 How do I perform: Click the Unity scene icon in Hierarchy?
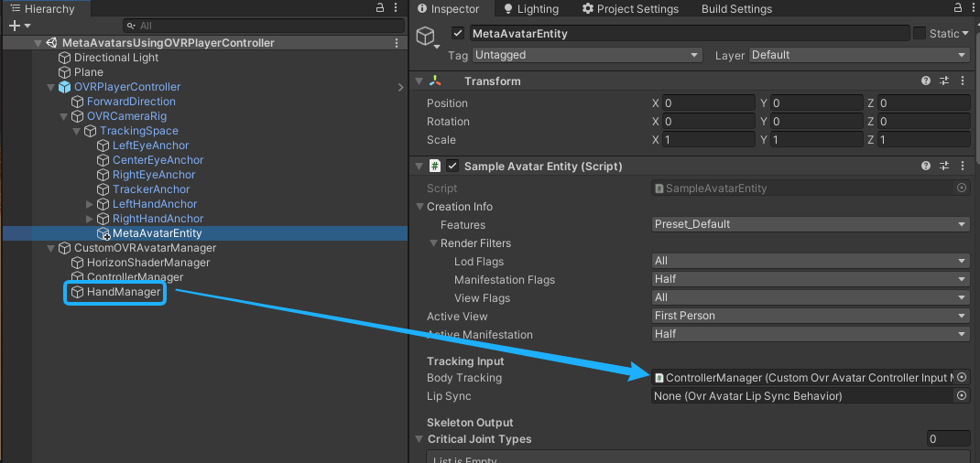click(52, 43)
